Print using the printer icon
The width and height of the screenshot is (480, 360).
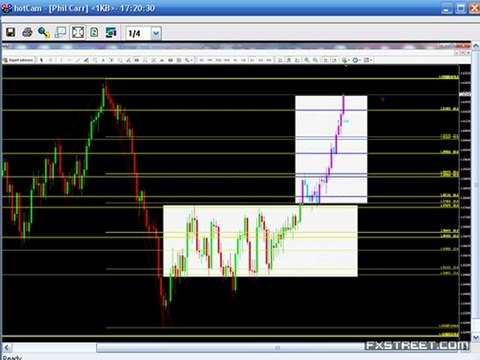point(27,32)
